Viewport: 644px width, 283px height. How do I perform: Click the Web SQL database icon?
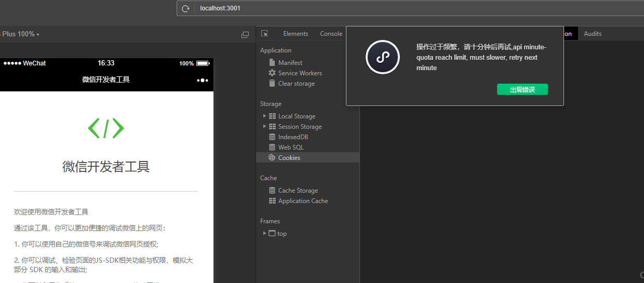(272, 147)
